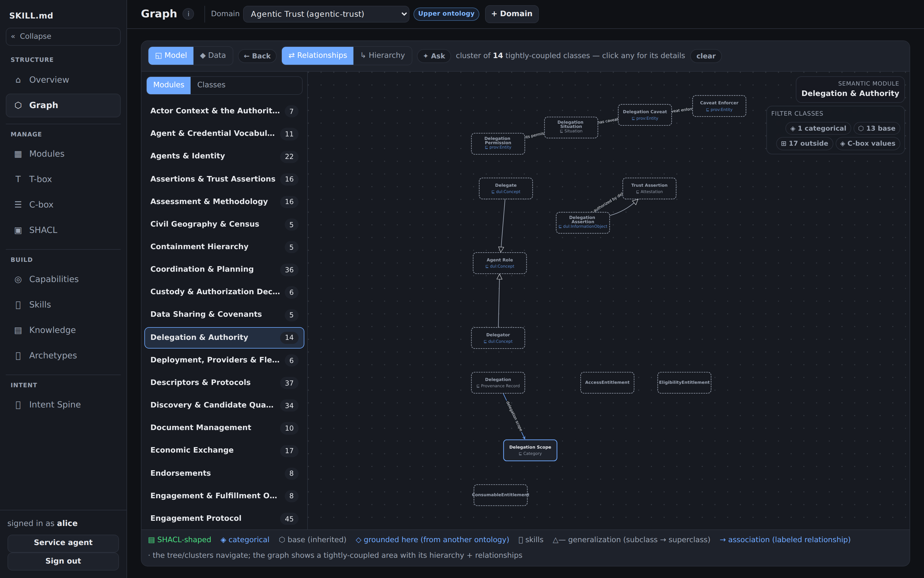Select Agent & Credential Vocabulary module
This screenshot has width=924, height=578.
(224, 134)
